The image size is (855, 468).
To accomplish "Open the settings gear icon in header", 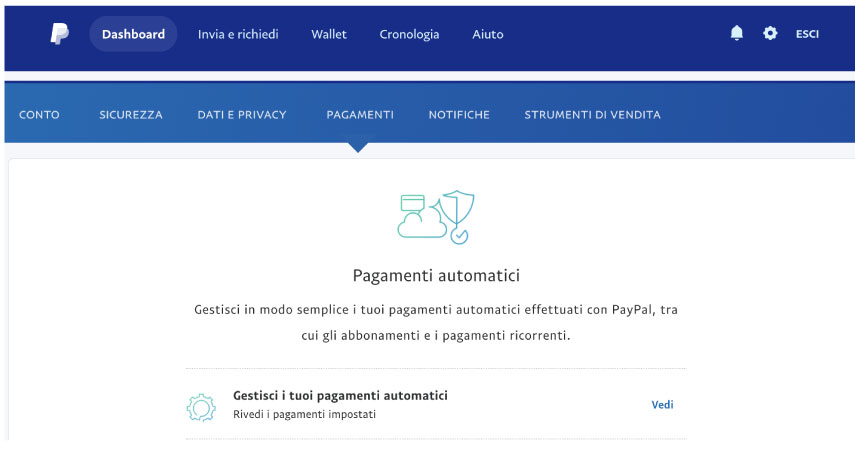I will pos(770,33).
